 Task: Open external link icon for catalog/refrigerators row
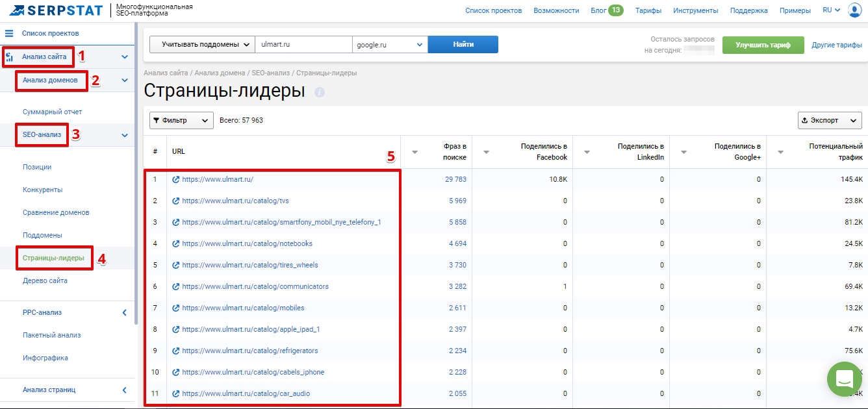175,351
